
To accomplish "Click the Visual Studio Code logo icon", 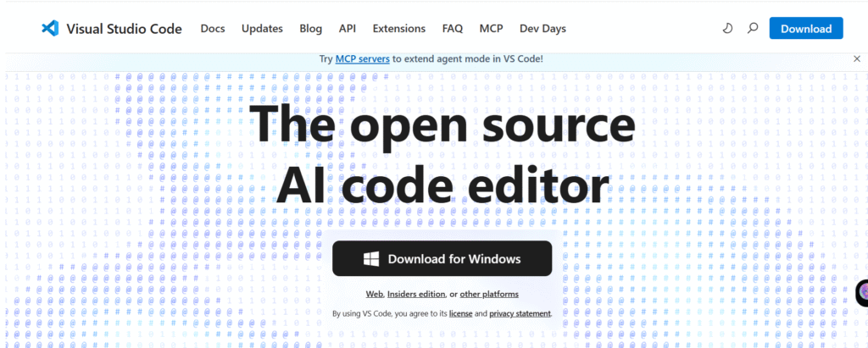I will click(50, 28).
